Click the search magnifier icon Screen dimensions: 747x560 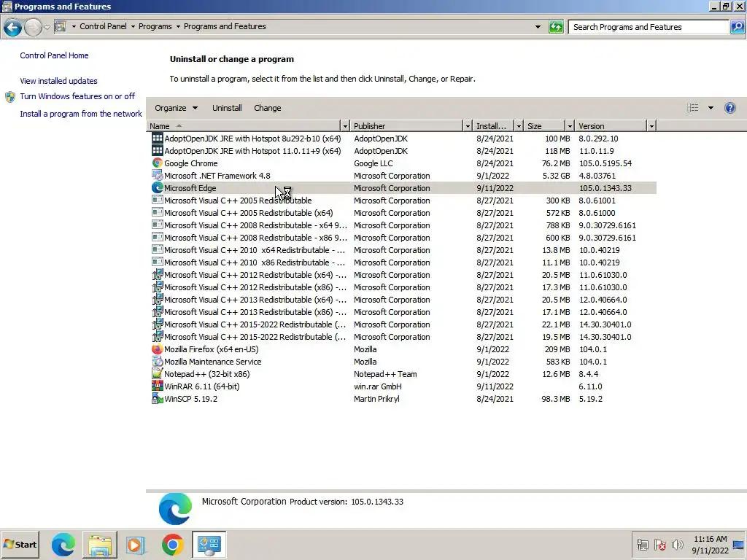tap(737, 27)
